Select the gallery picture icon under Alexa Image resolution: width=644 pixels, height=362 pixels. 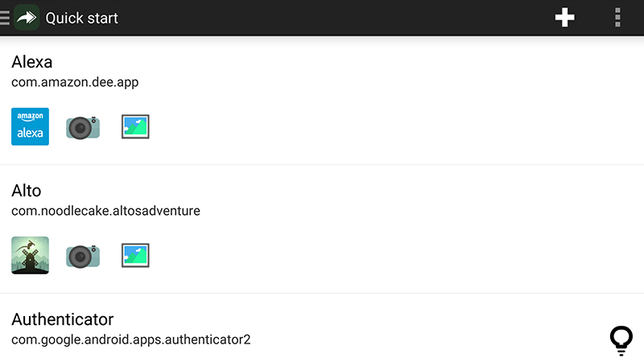135,126
